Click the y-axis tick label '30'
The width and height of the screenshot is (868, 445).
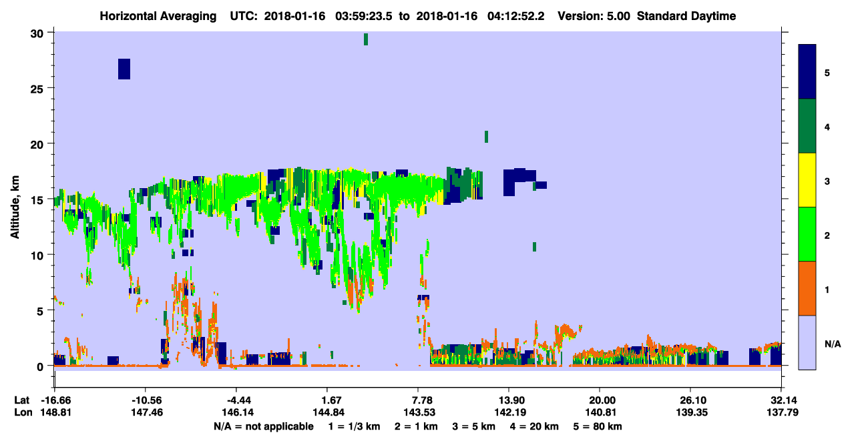37,33
